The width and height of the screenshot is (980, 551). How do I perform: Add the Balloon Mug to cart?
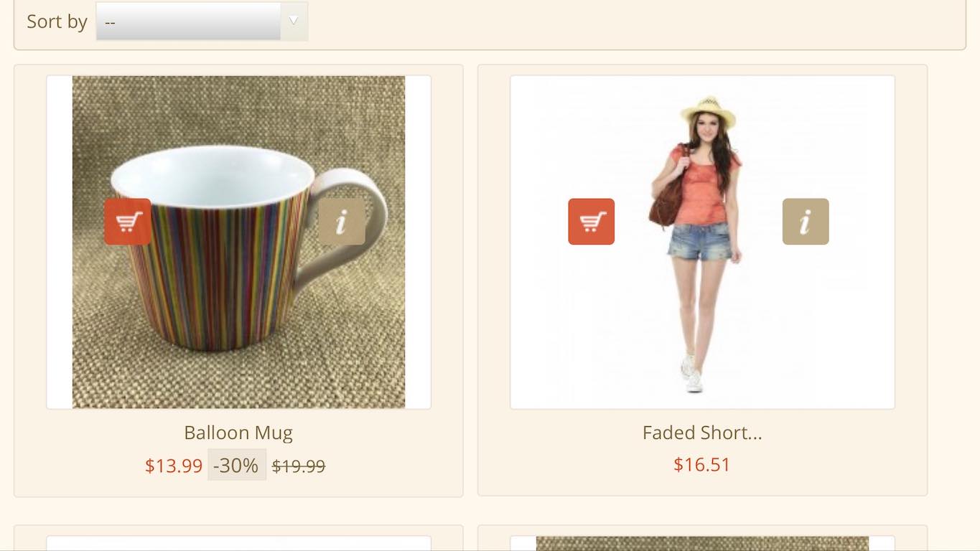[128, 222]
